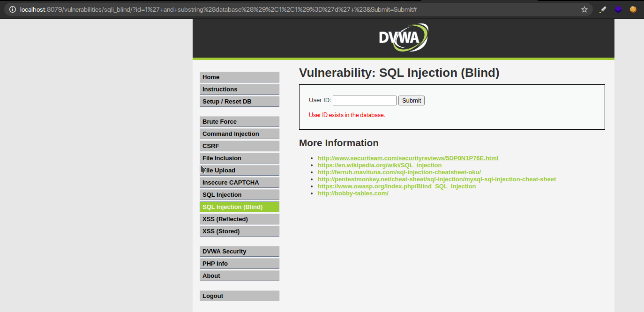
Task: Click Logout in the sidebar
Action: pyautogui.click(x=240, y=296)
